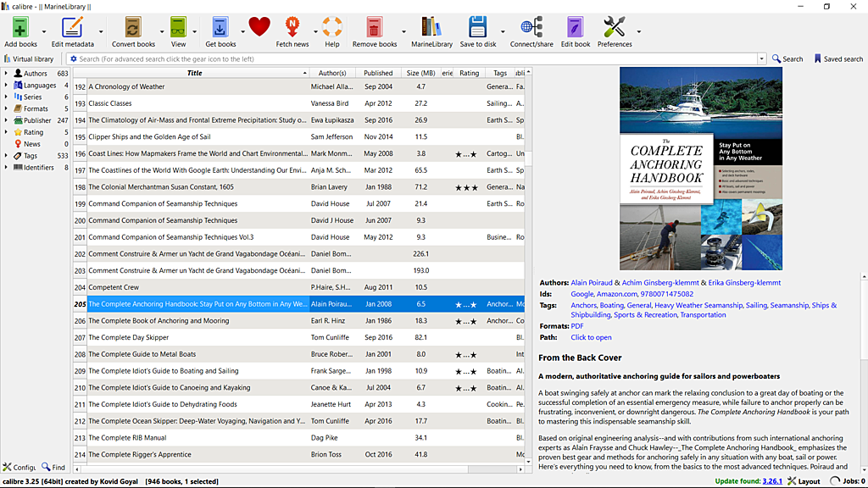This screenshot has width=868, height=488.
Task: Click the Configure tag browser icon
Action: click(x=19, y=467)
